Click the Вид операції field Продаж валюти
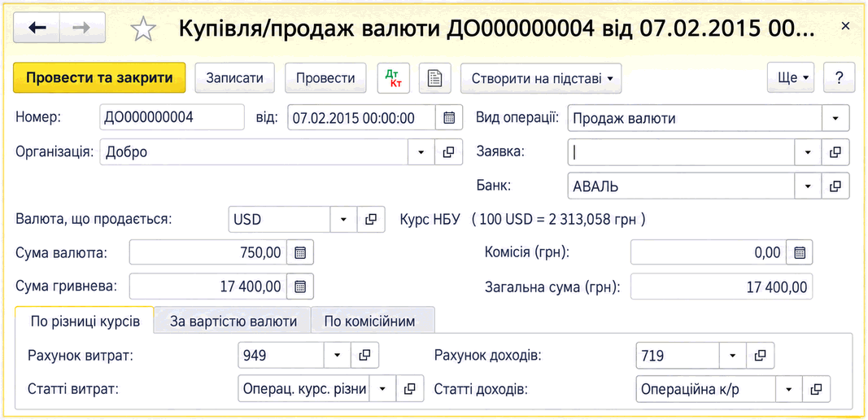Image resolution: width=868 pixels, height=420 pixels. click(696, 118)
